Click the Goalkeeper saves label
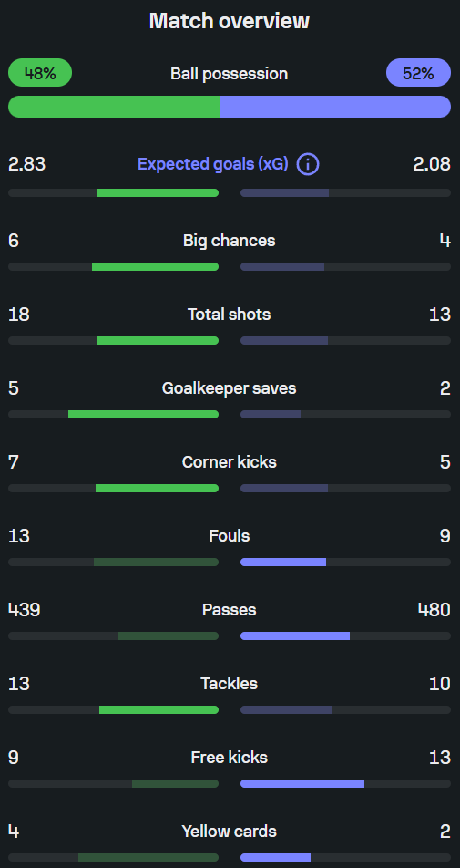This screenshot has width=460, height=868. point(229,388)
